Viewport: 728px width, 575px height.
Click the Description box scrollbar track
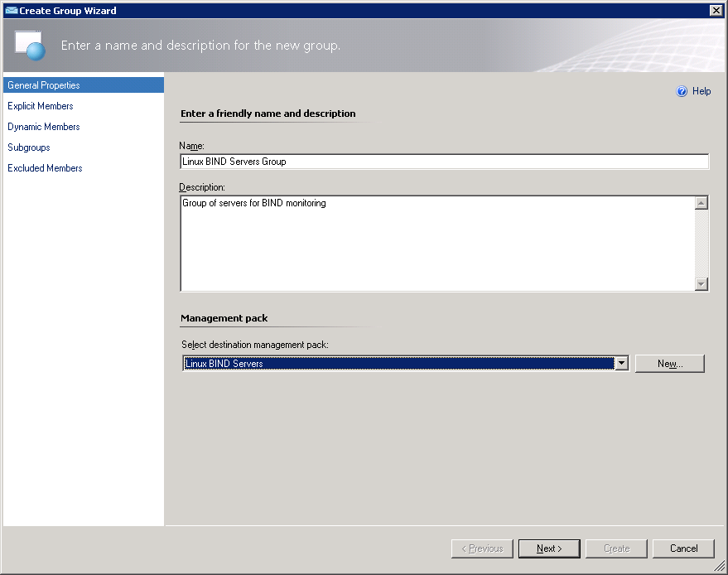click(x=701, y=244)
